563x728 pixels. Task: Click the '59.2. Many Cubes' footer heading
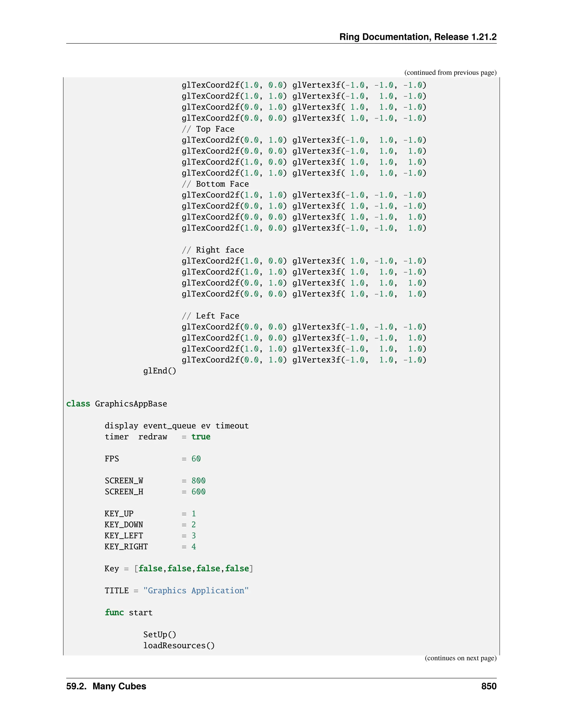[x=106, y=686]
